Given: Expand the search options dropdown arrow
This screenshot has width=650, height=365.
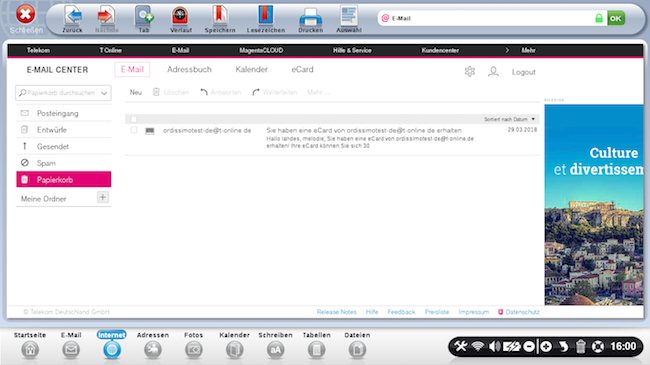Looking at the screenshot, I should [x=104, y=93].
